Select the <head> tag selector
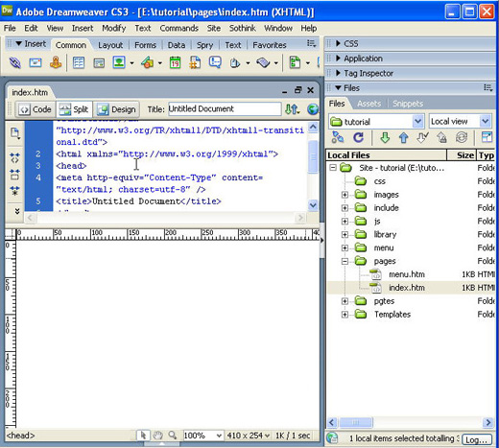Screen dimensions: 499x448 coord(20,436)
